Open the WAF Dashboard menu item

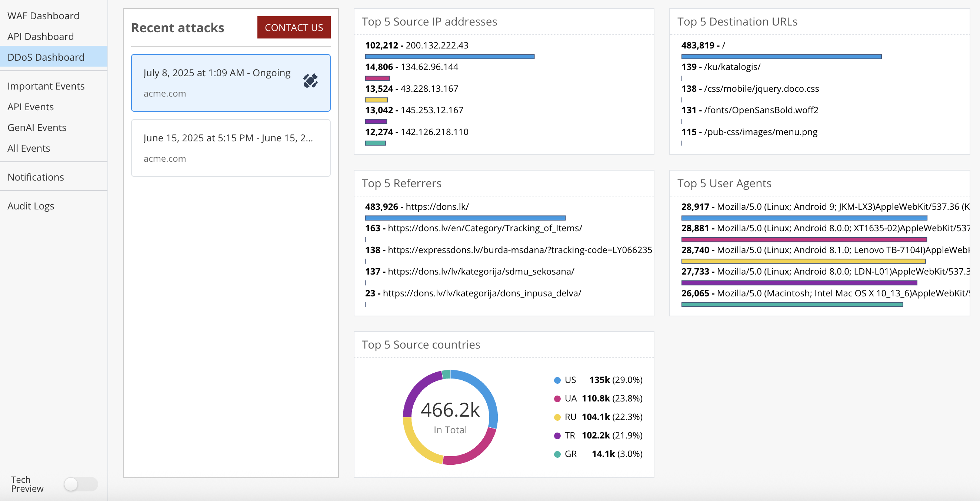click(43, 16)
